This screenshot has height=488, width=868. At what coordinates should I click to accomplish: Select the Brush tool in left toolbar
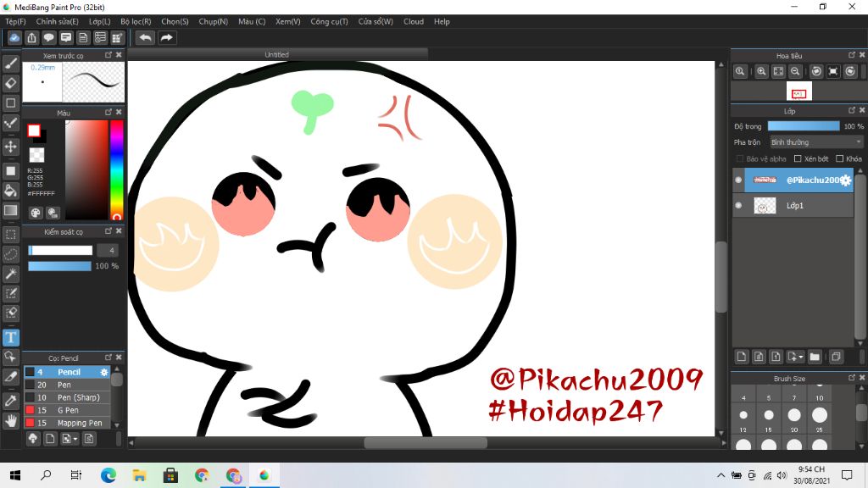pyautogui.click(x=10, y=63)
